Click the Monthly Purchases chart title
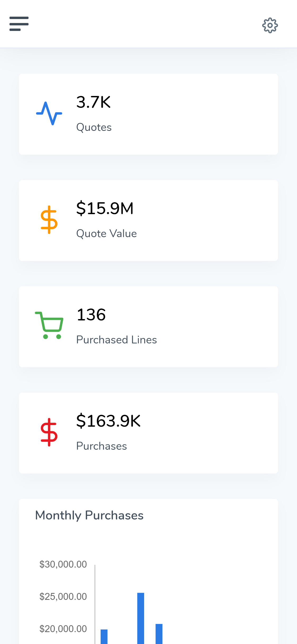The height and width of the screenshot is (644, 297). click(89, 515)
